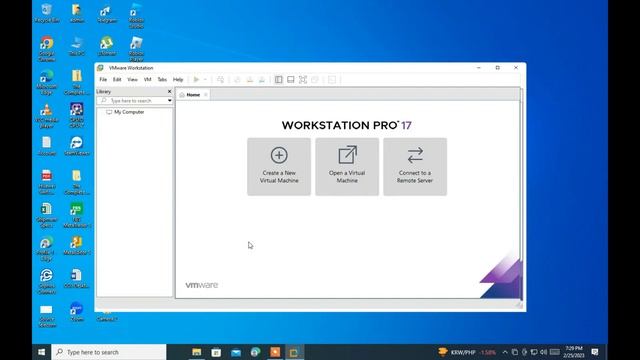
Task: Click the Take Snapshot toolbar icon
Action: point(237,80)
